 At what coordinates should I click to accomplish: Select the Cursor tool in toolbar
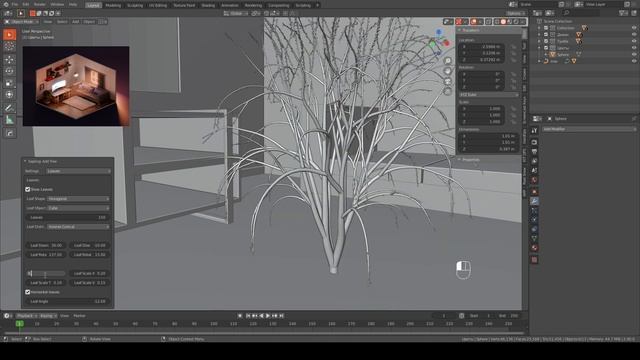pos(9,47)
